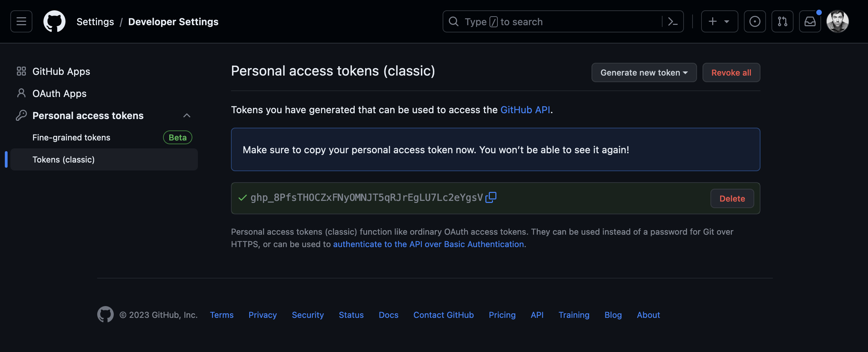Click the person icon beside OAuth Apps

(x=21, y=93)
